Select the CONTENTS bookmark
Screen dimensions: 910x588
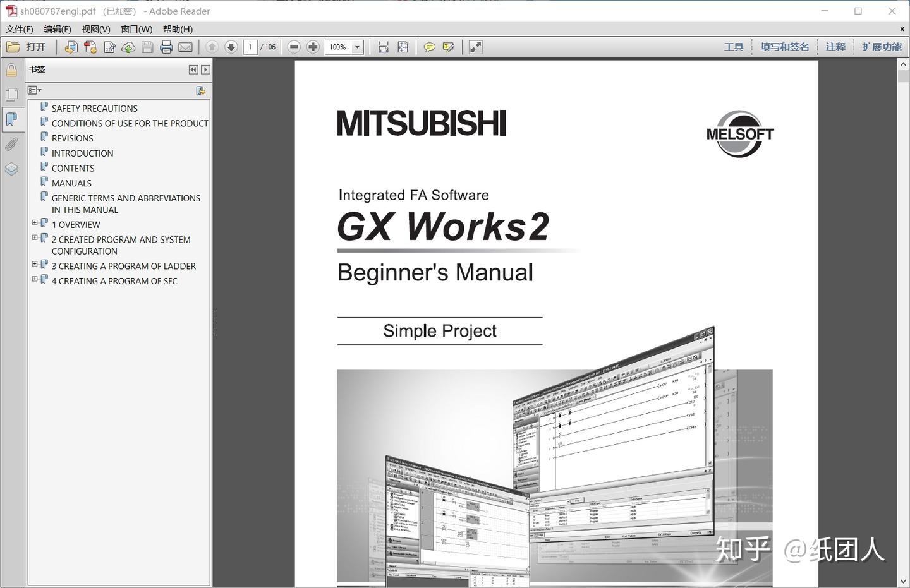coord(73,168)
